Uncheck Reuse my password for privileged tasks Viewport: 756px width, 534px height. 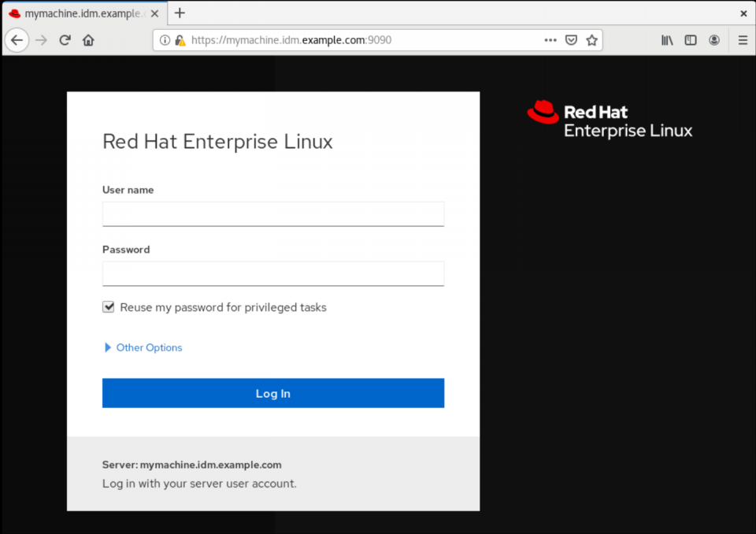109,307
